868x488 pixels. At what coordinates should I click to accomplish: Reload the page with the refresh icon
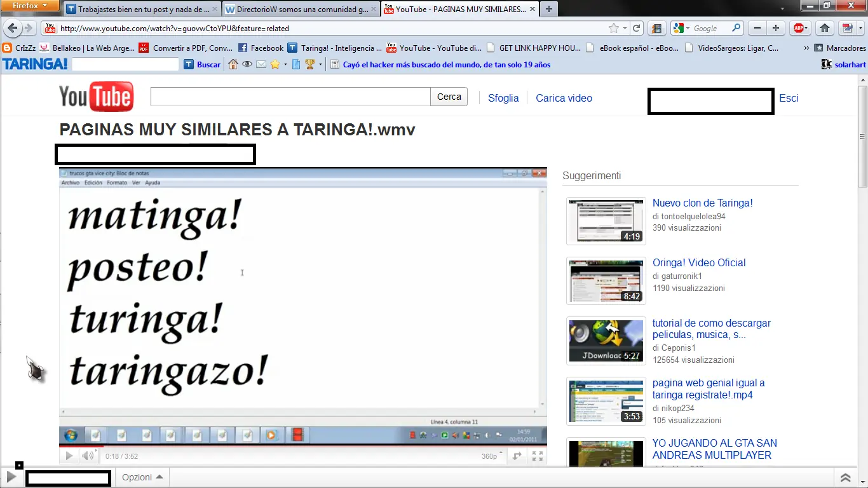[637, 28]
